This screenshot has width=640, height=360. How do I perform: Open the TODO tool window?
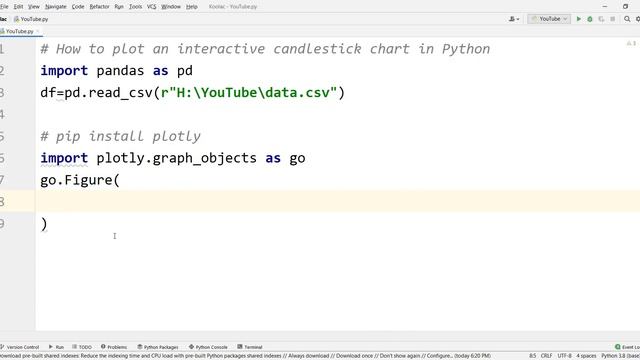(x=82, y=347)
